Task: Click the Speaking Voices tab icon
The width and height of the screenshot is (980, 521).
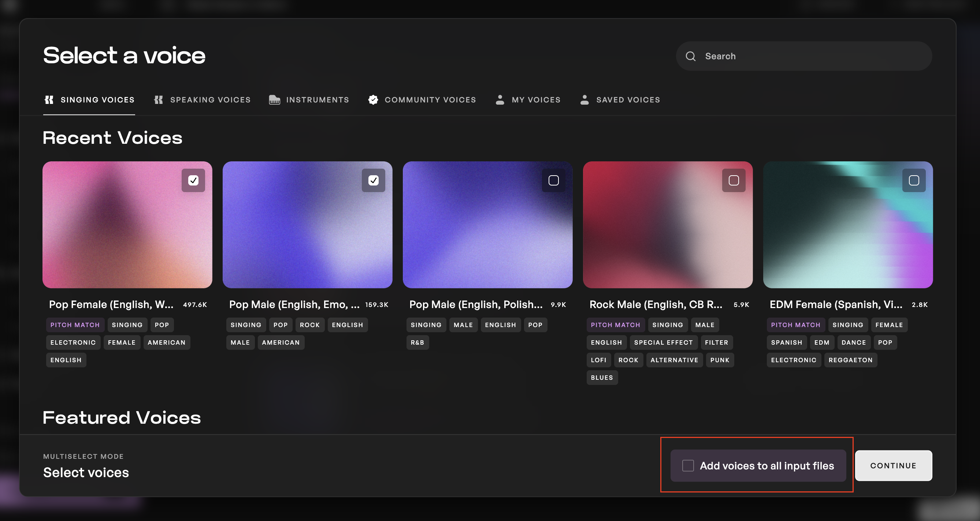Action: pyautogui.click(x=159, y=100)
